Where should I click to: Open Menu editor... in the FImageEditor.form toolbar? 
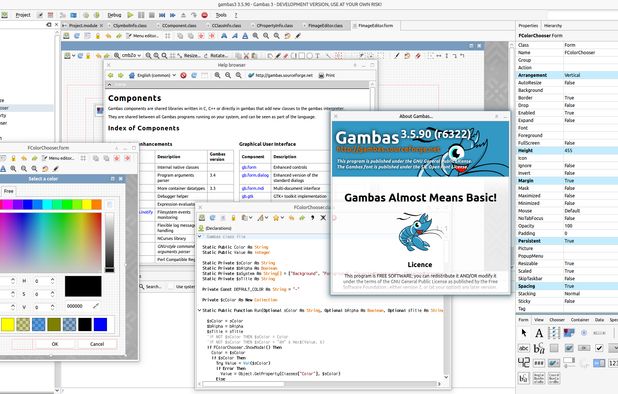(142, 36)
